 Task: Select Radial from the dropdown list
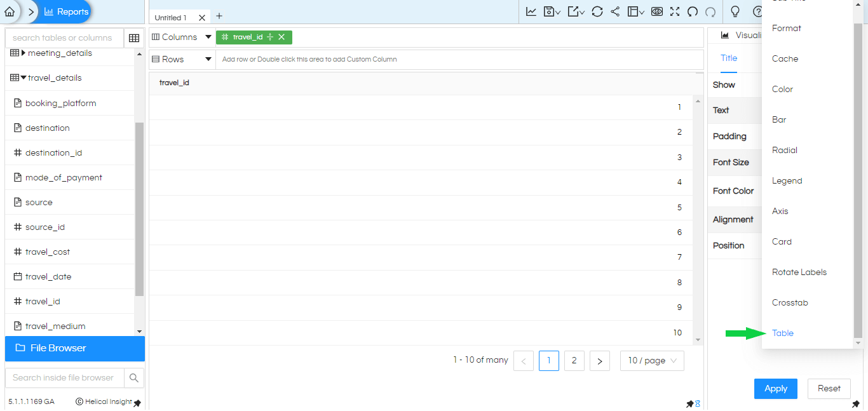tap(785, 150)
